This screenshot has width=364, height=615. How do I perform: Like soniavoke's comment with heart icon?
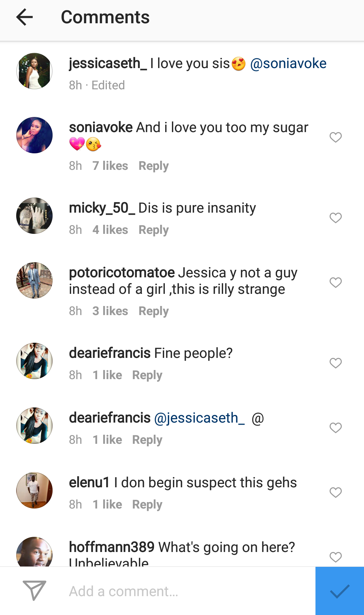(x=335, y=137)
